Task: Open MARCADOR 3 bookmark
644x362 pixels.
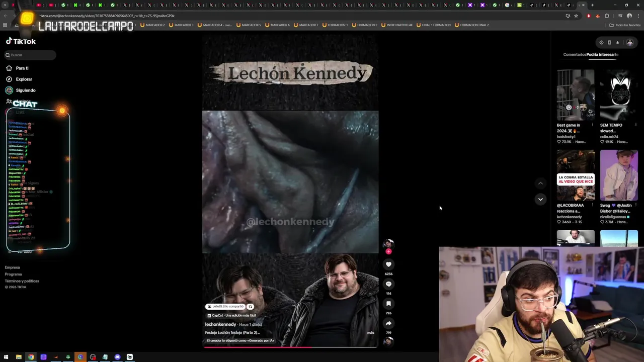Action: pyautogui.click(x=181, y=25)
